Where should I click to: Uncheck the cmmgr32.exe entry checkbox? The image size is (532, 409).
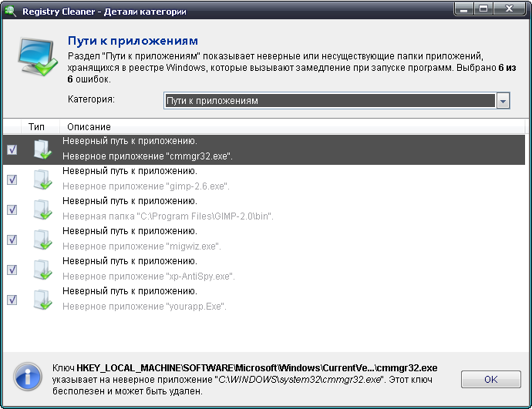pos(12,149)
